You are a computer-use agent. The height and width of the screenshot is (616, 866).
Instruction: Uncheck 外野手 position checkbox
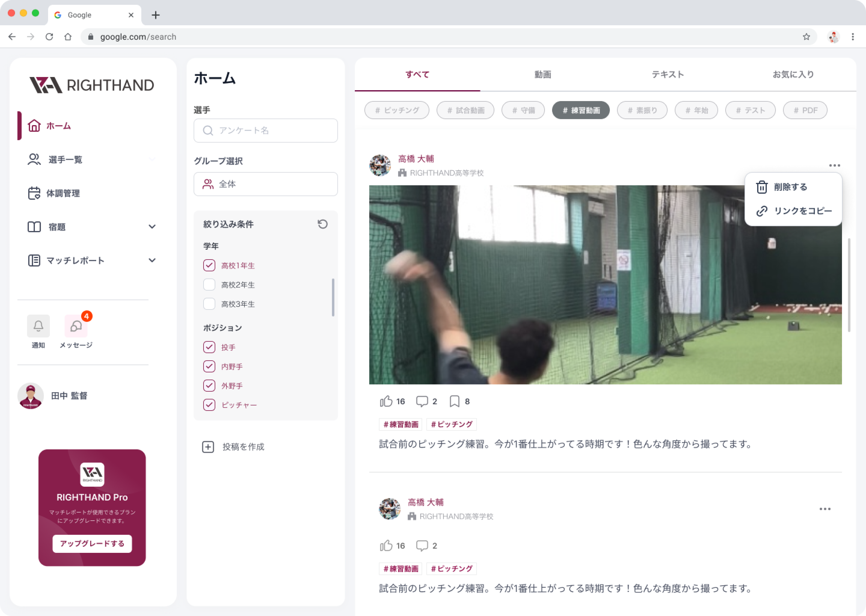tap(209, 386)
